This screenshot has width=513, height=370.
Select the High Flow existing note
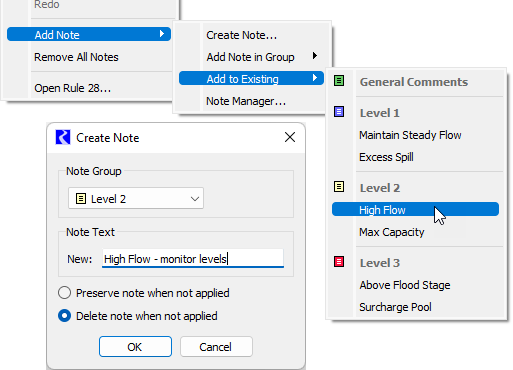pyautogui.click(x=415, y=209)
